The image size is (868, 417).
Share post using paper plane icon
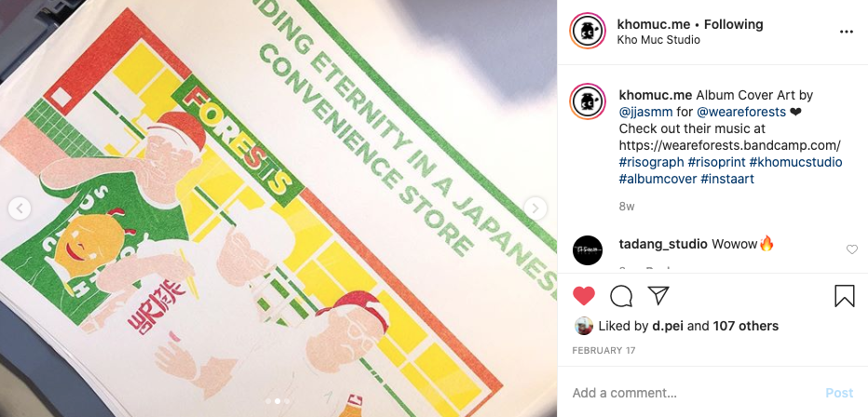click(658, 296)
